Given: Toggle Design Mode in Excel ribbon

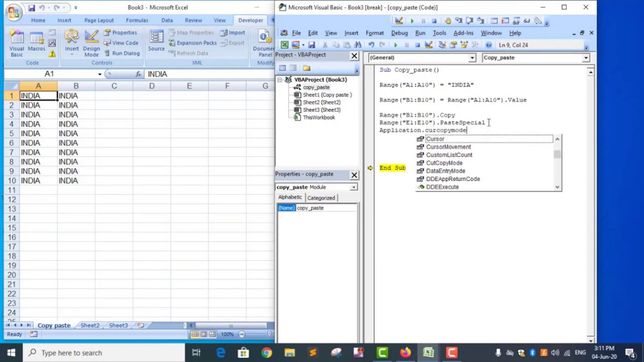Looking at the screenshot, I should point(92,43).
